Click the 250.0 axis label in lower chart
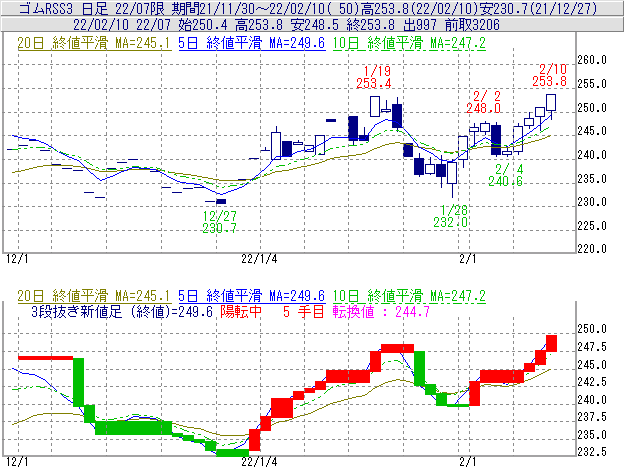The width and height of the screenshot is (624, 475). click(592, 329)
